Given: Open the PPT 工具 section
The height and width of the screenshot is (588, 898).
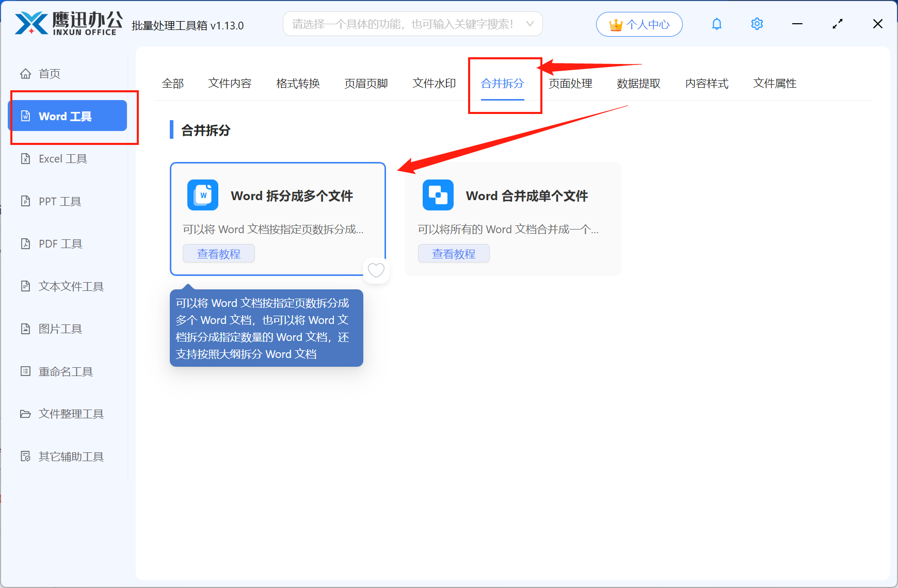Looking at the screenshot, I should [59, 201].
